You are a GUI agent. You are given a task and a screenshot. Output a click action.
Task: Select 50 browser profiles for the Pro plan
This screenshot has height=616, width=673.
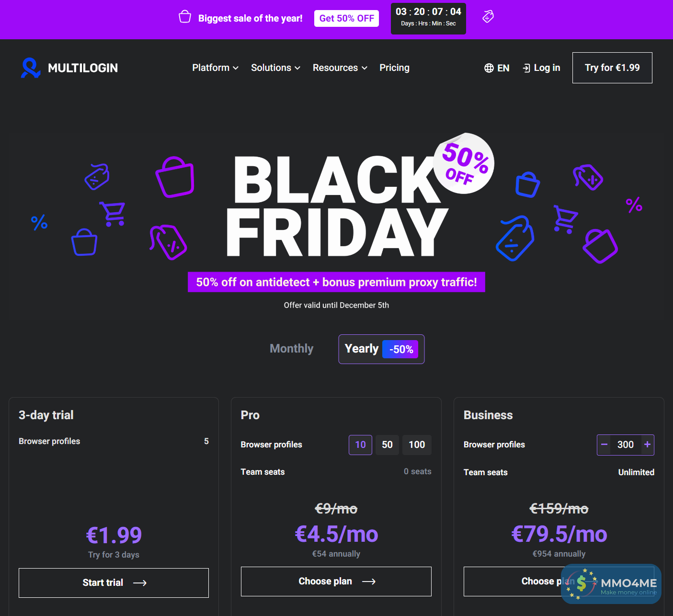(387, 445)
